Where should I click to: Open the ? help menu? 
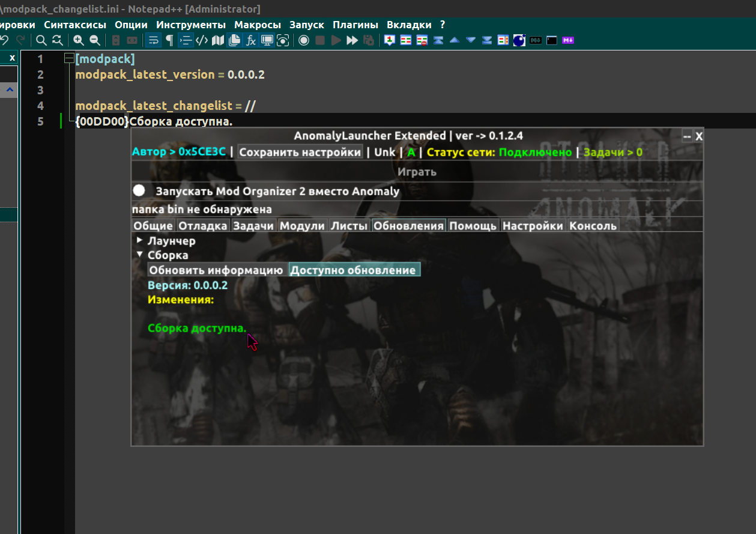[x=443, y=25]
